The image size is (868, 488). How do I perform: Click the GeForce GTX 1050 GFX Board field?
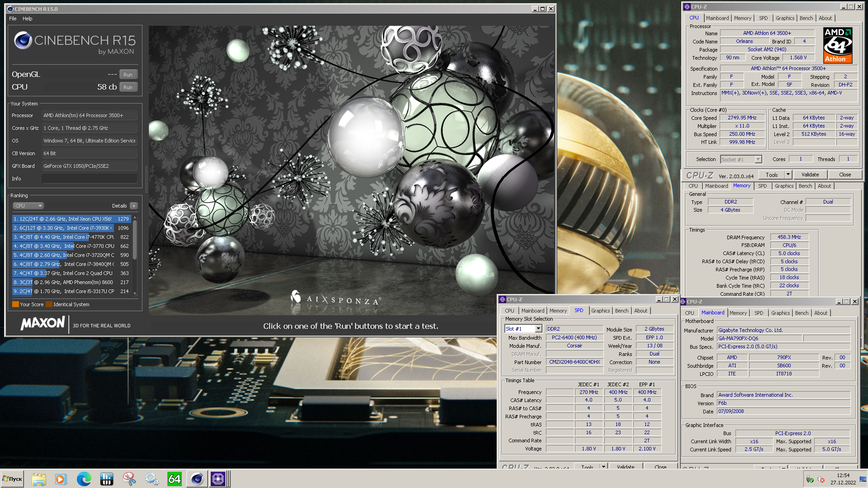pos(89,166)
